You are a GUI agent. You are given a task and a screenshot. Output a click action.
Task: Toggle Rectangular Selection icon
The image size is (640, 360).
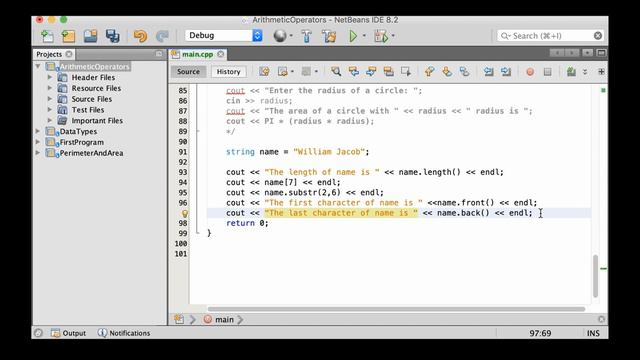[x=406, y=71]
